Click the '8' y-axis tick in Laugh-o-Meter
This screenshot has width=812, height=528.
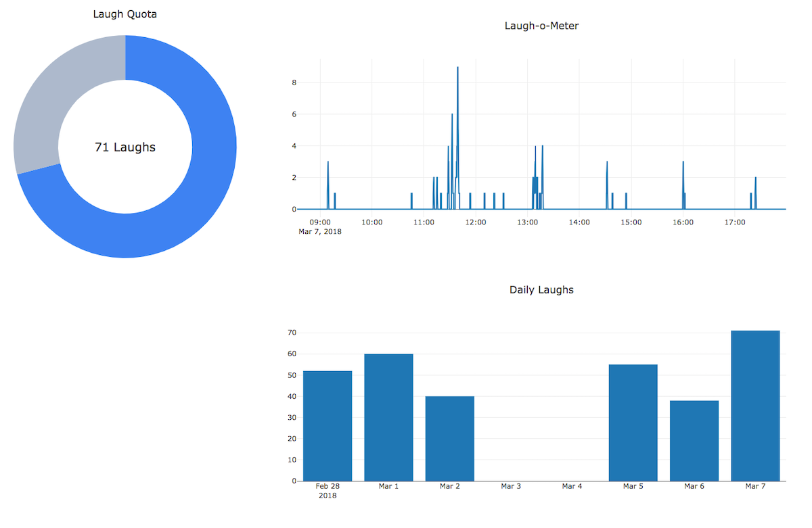pos(294,82)
